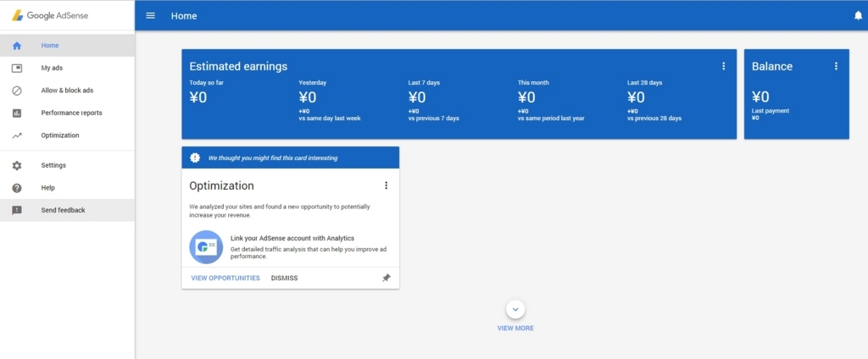Click the Home house icon in sidebar

(x=17, y=46)
